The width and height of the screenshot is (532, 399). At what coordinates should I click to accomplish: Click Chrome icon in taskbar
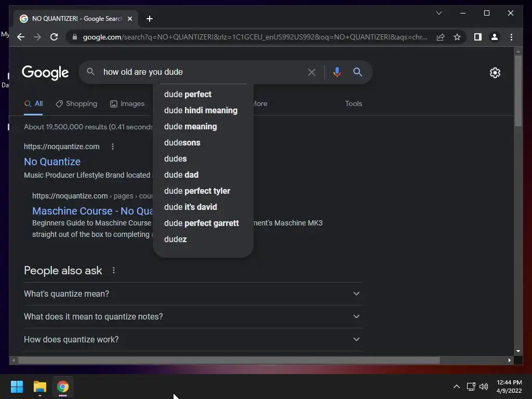(63, 387)
